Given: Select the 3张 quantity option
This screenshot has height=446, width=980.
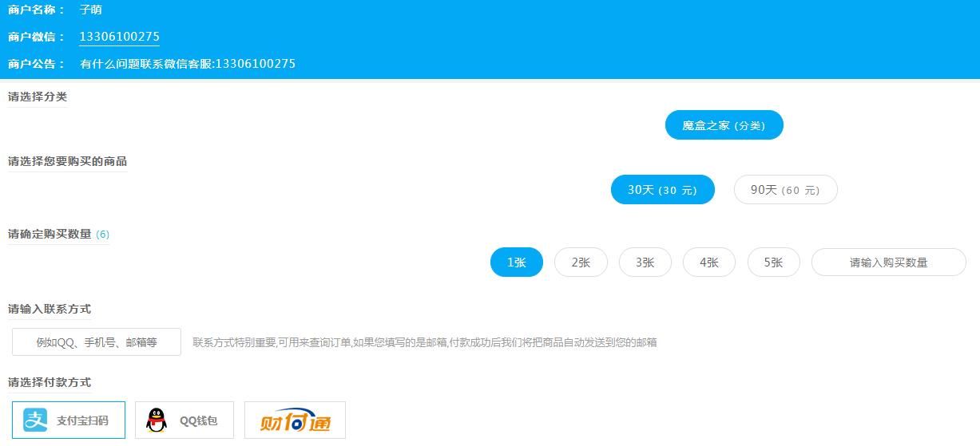Looking at the screenshot, I should 645,262.
